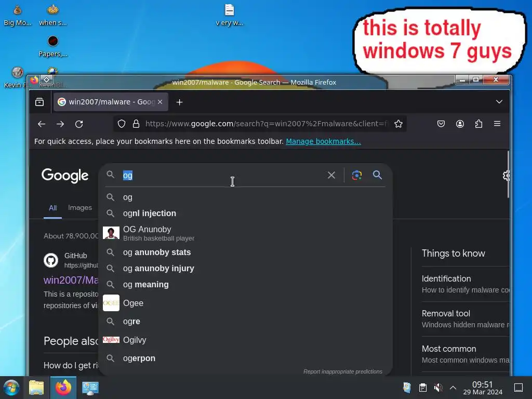Screen dimensions: 532x399
Task: Select the win2007/malware Google Search tab
Action: tap(111, 102)
